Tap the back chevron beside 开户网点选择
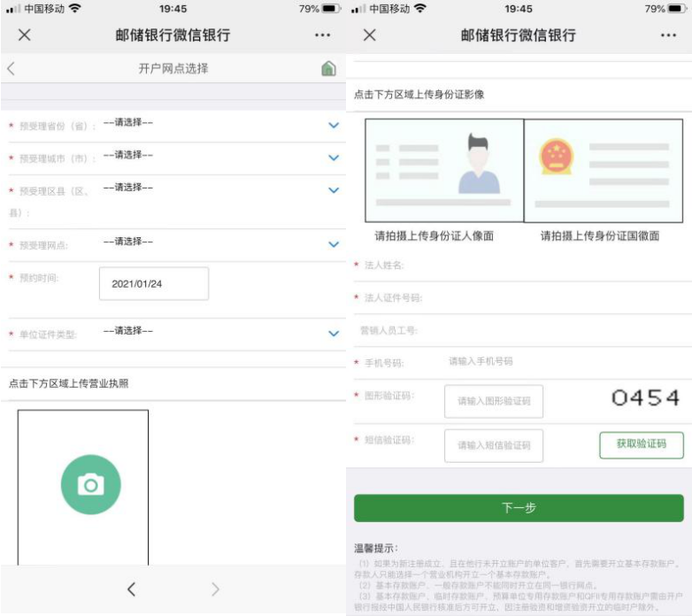 (x=12, y=68)
